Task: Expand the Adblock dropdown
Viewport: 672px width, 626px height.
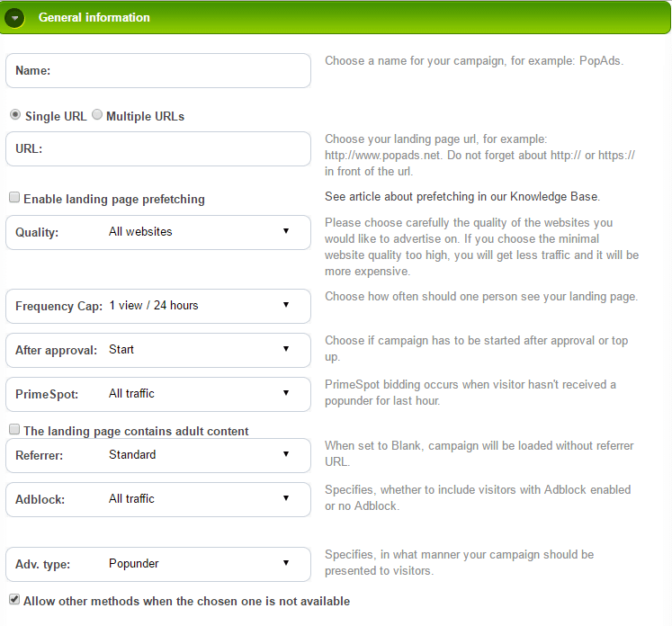Action: 198,499
